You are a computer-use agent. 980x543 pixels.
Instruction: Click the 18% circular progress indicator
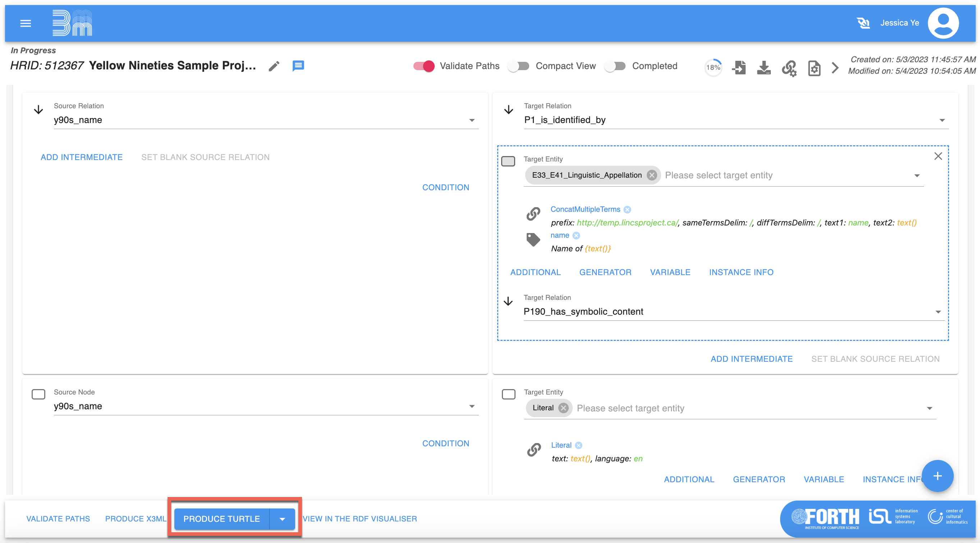pos(713,68)
